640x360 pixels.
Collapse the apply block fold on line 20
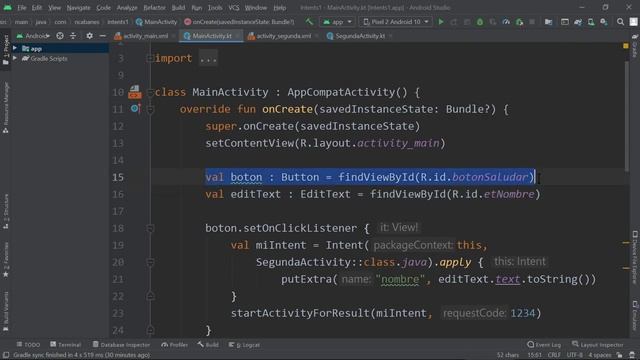coord(150,262)
